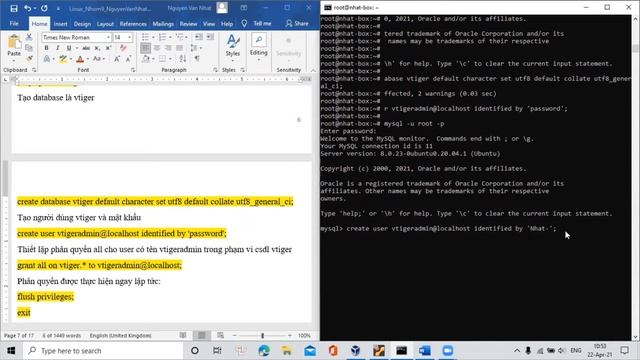This screenshot has height=360, width=640.
Task: Toggle show paragraph marks
Action: click(197, 59)
